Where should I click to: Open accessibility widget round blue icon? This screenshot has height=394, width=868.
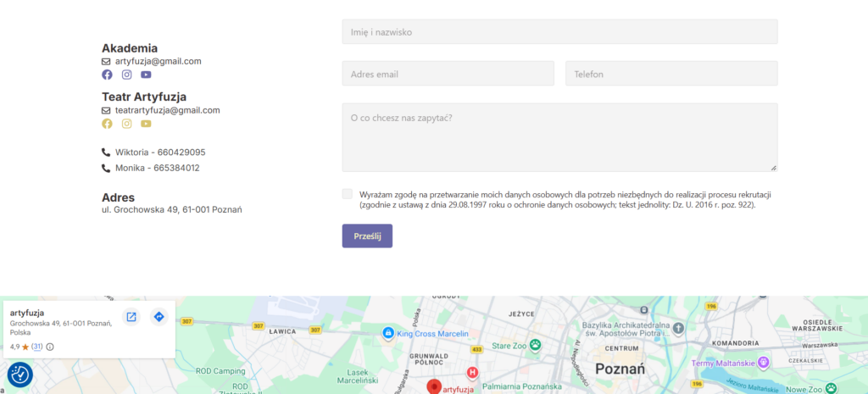20,375
